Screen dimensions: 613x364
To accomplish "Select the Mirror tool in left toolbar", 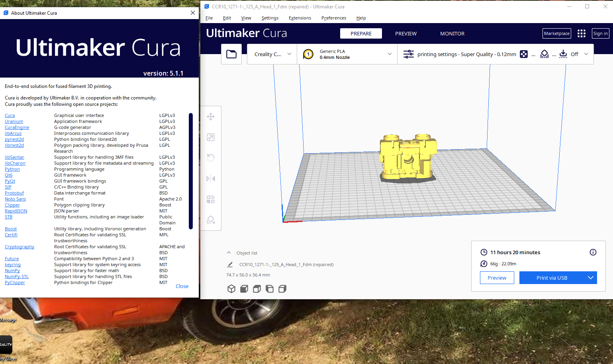I will [x=211, y=179].
